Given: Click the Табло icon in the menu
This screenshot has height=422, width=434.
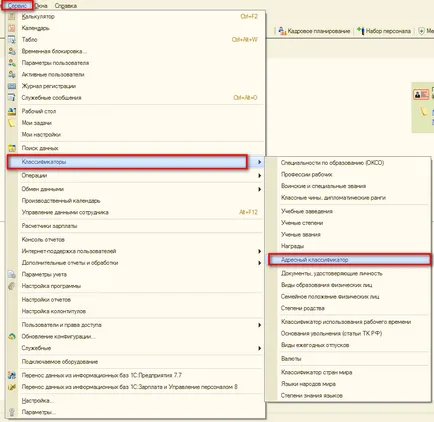Looking at the screenshot, I should pyautogui.click(x=12, y=40).
